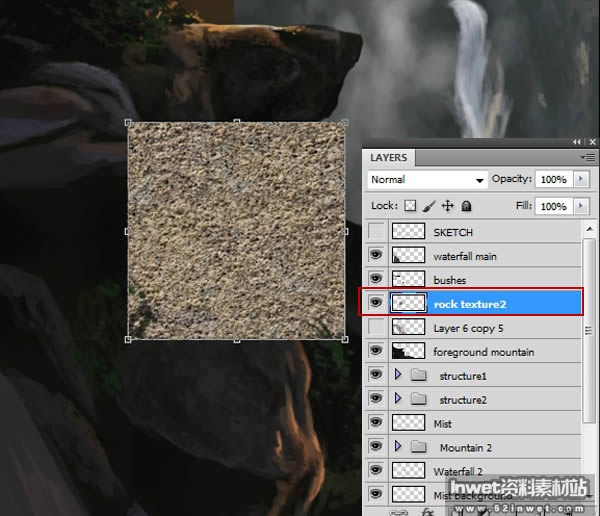Open the Layers panel options menu

click(588, 157)
